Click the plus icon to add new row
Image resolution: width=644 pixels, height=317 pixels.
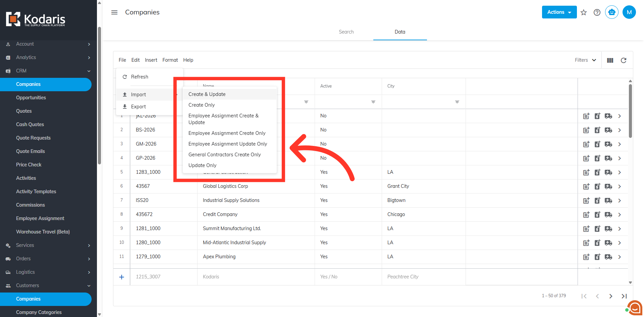(x=122, y=277)
